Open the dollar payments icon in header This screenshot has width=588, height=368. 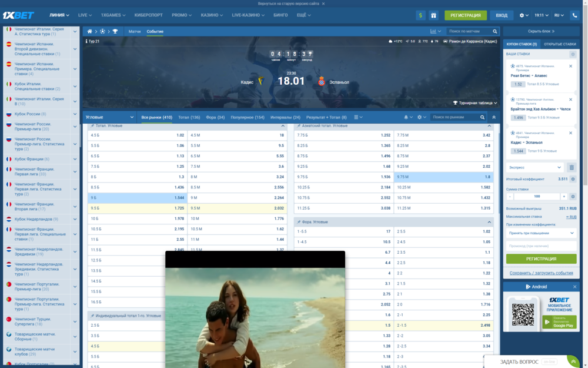coord(420,15)
